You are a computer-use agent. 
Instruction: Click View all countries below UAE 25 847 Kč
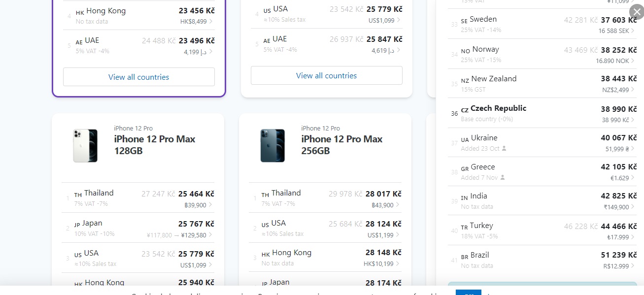pos(327,75)
